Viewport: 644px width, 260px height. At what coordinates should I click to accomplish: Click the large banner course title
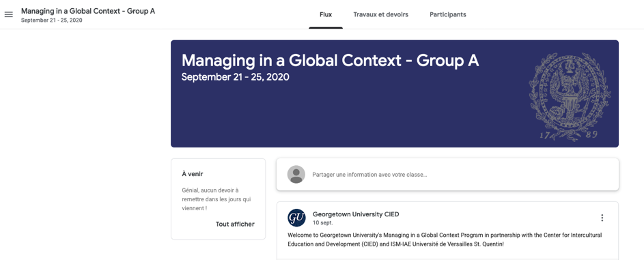331,61
